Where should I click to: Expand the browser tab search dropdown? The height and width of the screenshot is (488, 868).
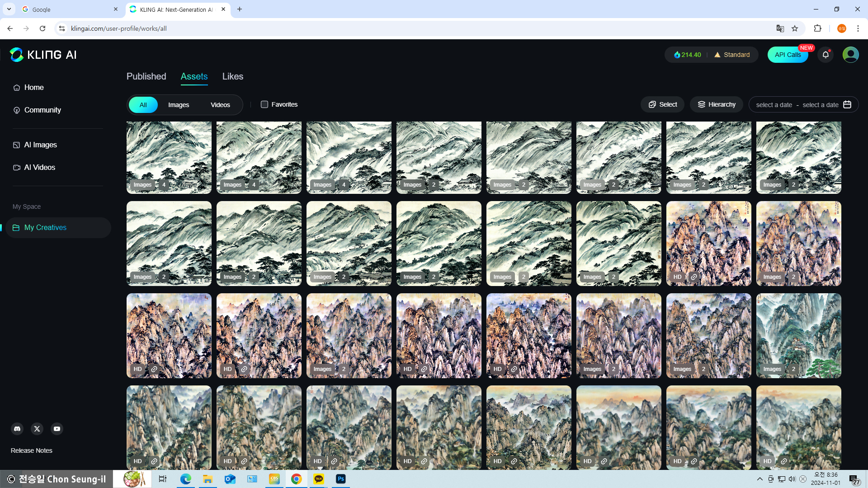click(x=9, y=9)
